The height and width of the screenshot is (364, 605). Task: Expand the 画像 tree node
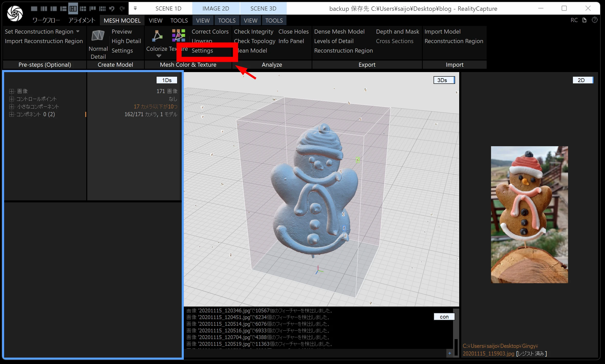(x=11, y=91)
